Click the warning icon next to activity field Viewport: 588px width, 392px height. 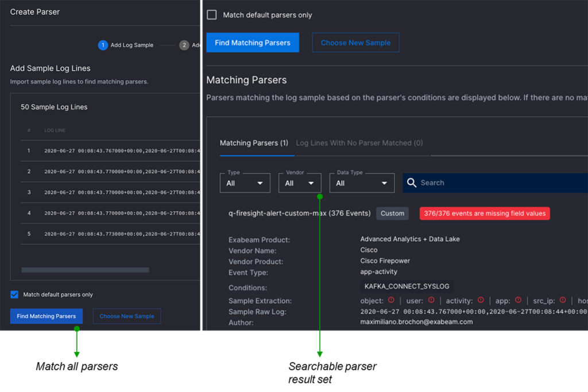coord(481,300)
